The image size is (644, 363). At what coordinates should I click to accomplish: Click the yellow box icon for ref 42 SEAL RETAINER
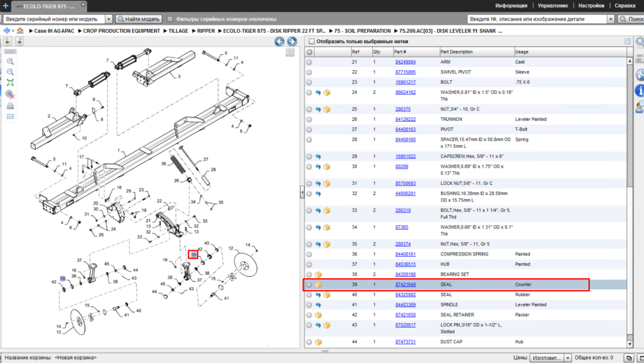click(x=318, y=315)
